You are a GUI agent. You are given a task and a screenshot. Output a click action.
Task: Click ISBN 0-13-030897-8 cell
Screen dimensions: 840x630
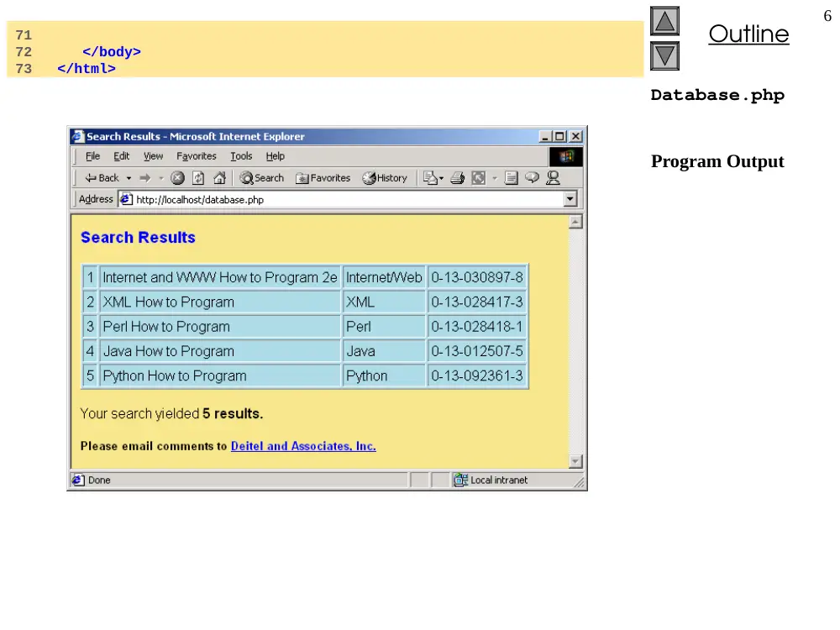point(477,277)
